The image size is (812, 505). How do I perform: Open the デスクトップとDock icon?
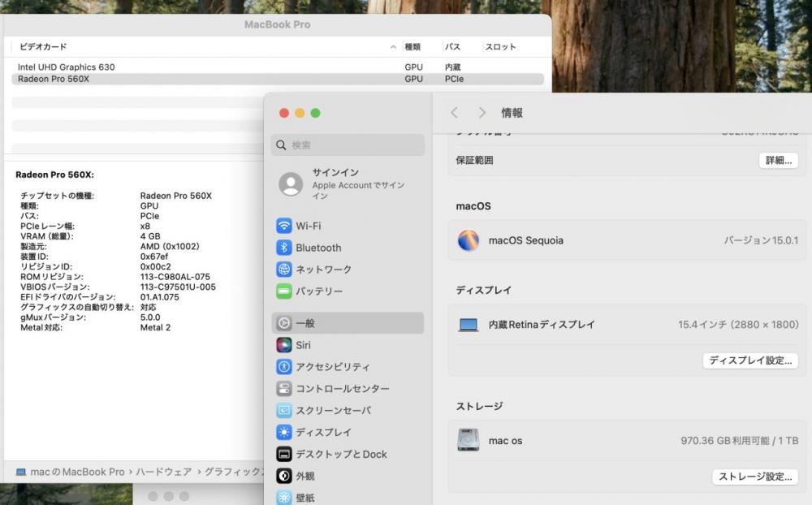click(x=283, y=454)
